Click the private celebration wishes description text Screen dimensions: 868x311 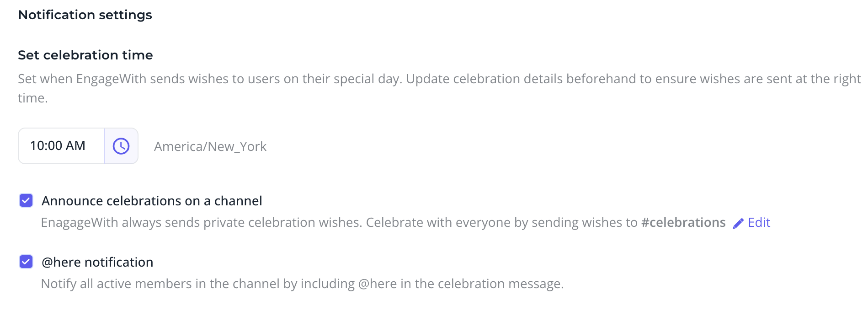(383, 222)
